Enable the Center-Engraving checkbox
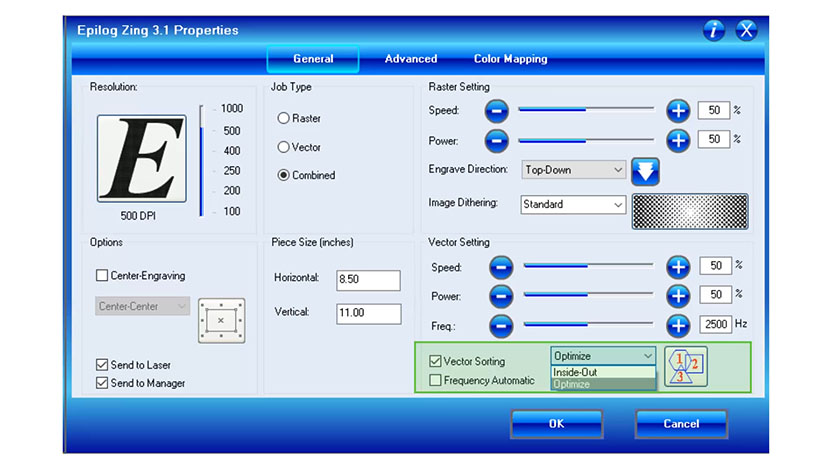Image resolution: width=830 pixels, height=473 pixels. pos(102,276)
